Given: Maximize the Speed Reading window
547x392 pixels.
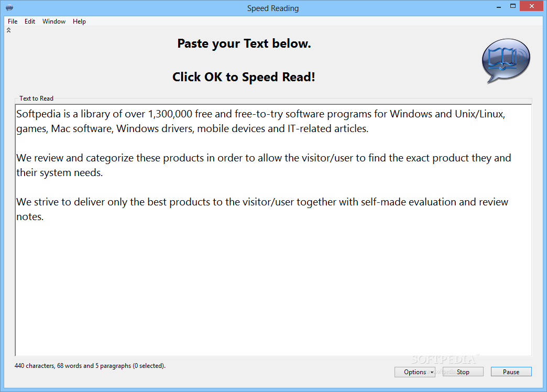Looking at the screenshot, I should tap(512, 6).
